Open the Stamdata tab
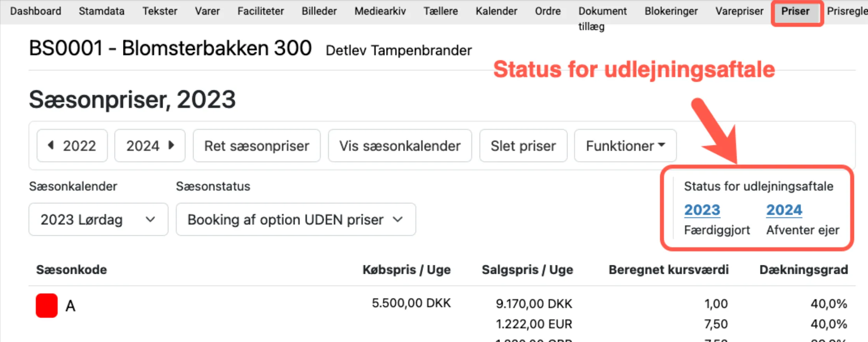The height and width of the screenshot is (342, 868). 102,11
